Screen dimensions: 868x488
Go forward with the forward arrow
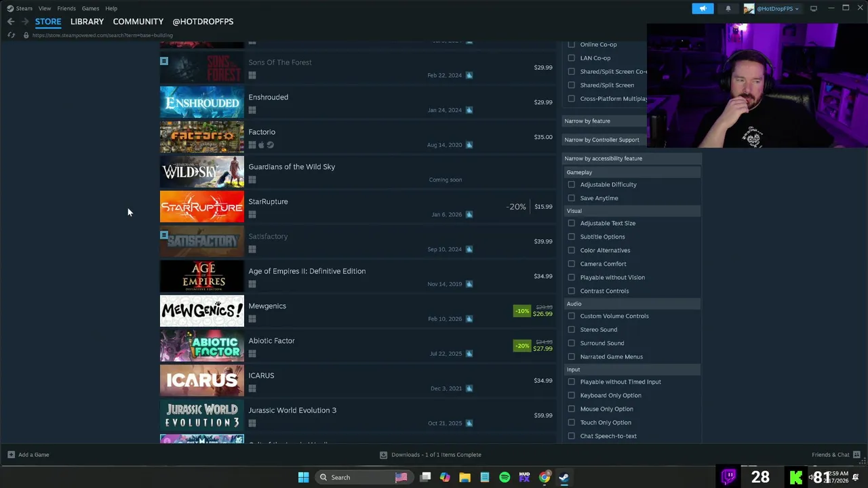25,22
